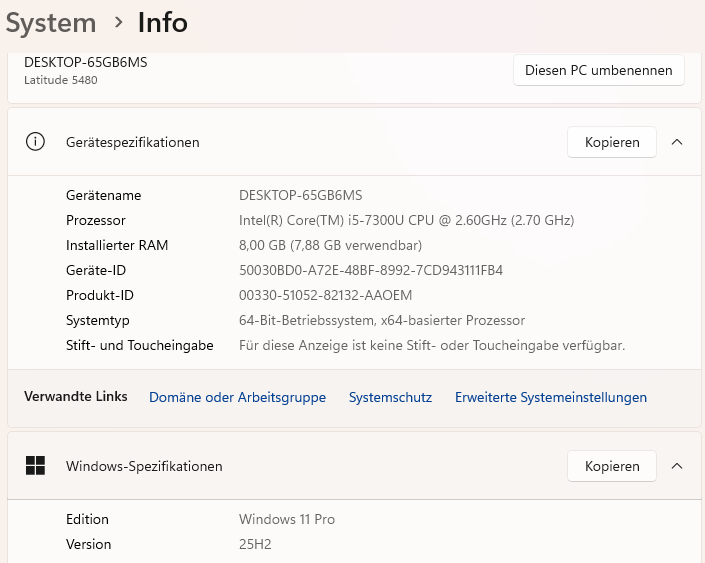
Task: Click the 8,00 GB (7,88 GB verwendbar) value
Action: coord(330,245)
